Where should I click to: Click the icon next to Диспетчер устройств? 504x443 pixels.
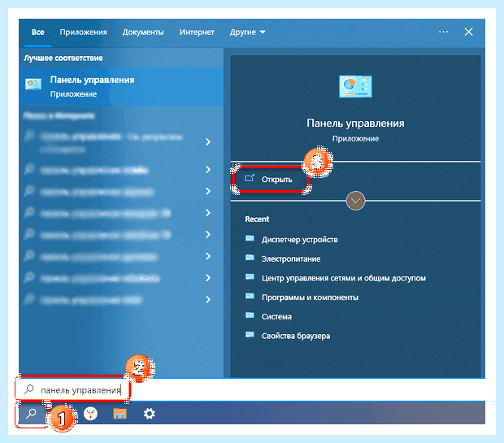pyautogui.click(x=250, y=238)
